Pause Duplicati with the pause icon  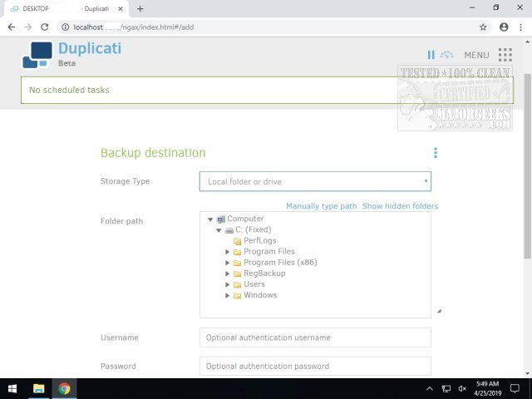(x=431, y=55)
